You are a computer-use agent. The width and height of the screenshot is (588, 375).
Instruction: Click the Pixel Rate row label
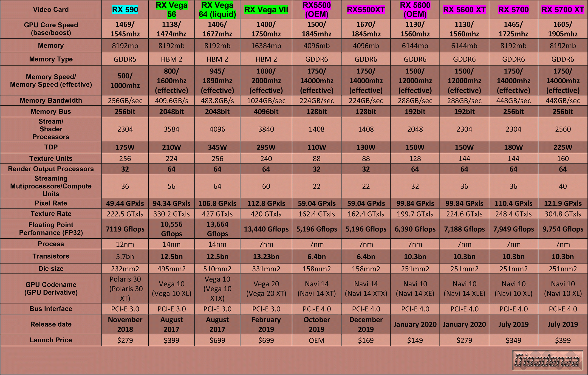(51, 203)
